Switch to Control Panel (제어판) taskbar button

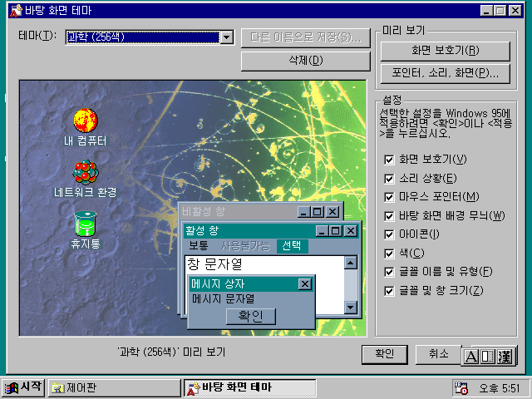(113, 388)
